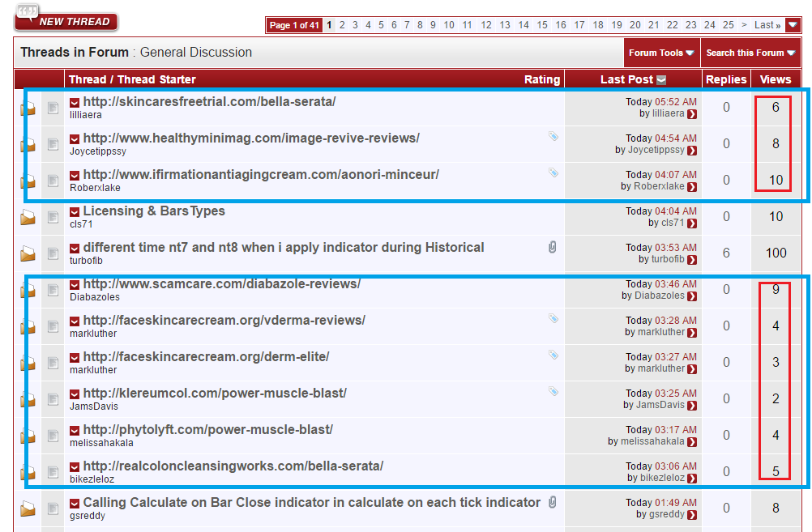
Task: Go to first new post in turbofib thread
Action: pos(75,249)
